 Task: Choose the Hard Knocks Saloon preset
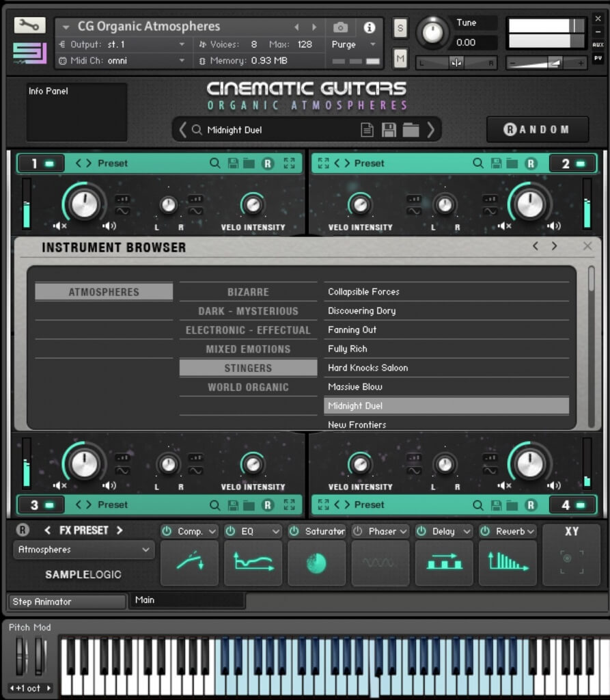pos(368,368)
